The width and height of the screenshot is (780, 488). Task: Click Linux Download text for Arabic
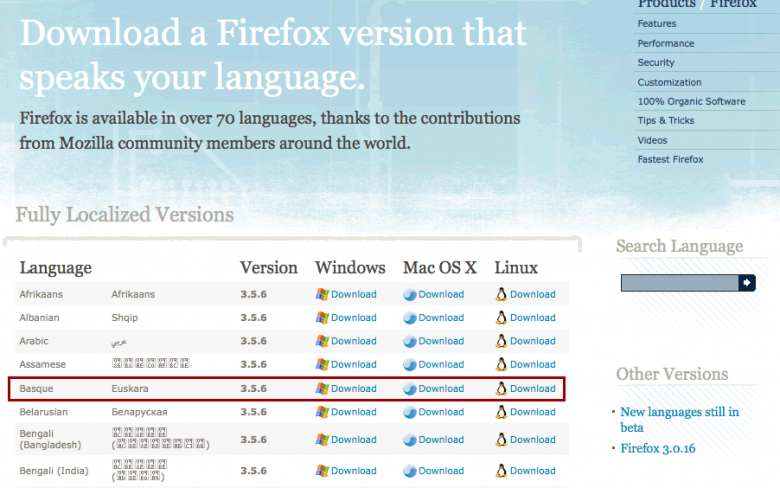pyautogui.click(x=532, y=341)
